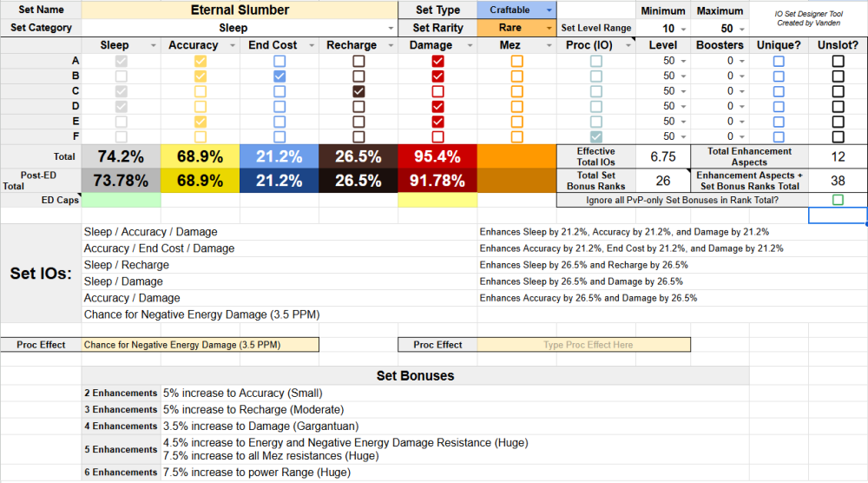The image size is (868, 483).
Task: Toggle the Ignore PvP-only Set Bonuses checkbox
Action: 838,200
